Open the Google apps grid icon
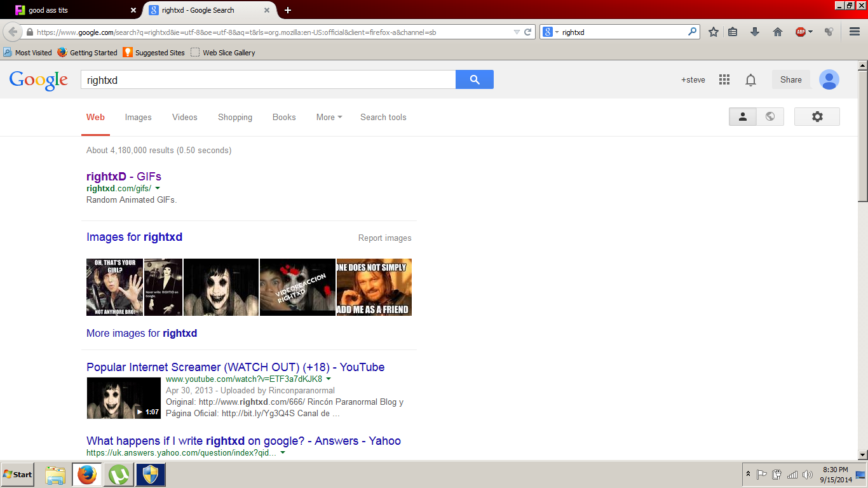Screen dimensions: 868x488 724,79
